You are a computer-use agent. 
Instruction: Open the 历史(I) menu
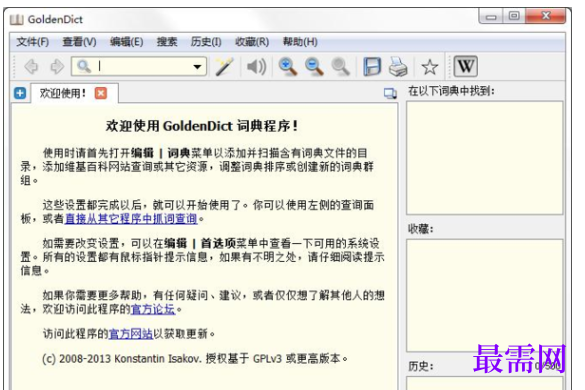click(206, 41)
